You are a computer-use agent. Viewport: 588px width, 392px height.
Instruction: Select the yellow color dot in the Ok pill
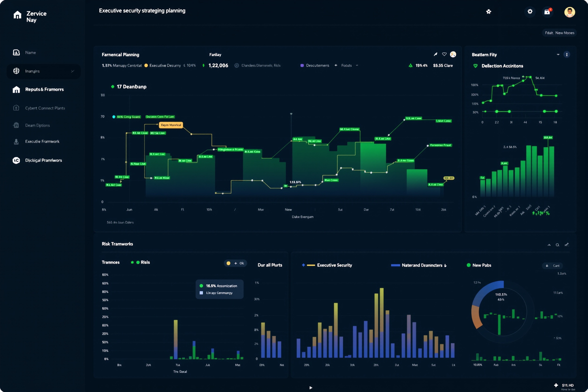[x=228, y=263]
